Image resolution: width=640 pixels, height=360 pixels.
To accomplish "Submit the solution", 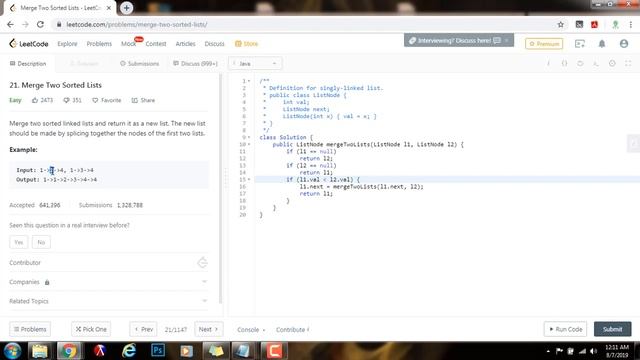I will coord(612,329).
